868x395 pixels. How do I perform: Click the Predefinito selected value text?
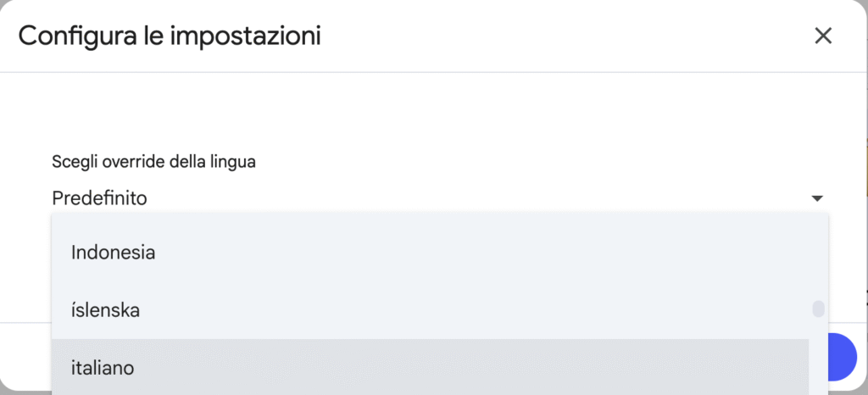tap(99, 198)
